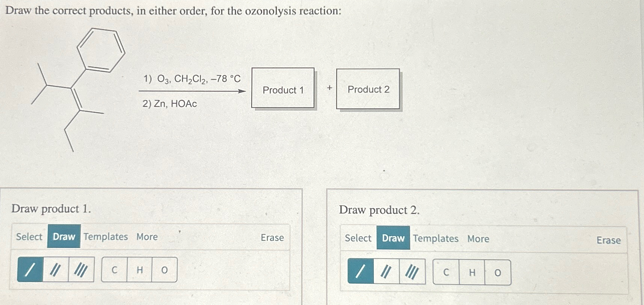Click Erase in product 2 panel
644x305 pixels.
click(608, 240)
